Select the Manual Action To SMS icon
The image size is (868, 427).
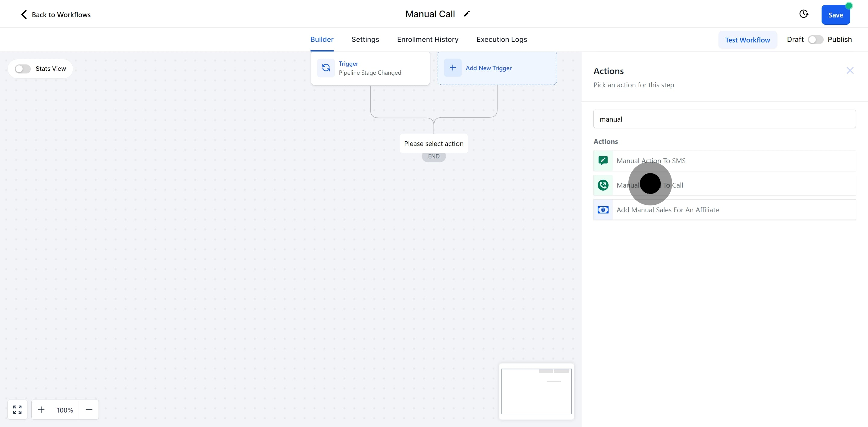point(603,161)
